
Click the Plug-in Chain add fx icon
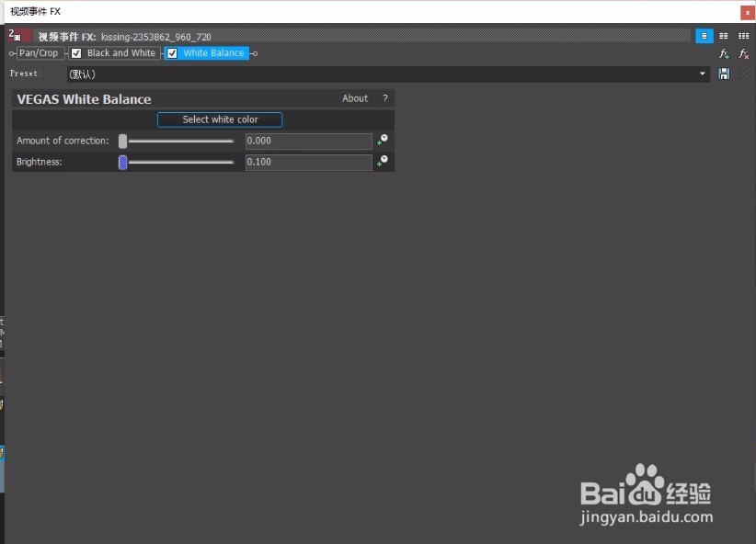click(x=724, y=53)
